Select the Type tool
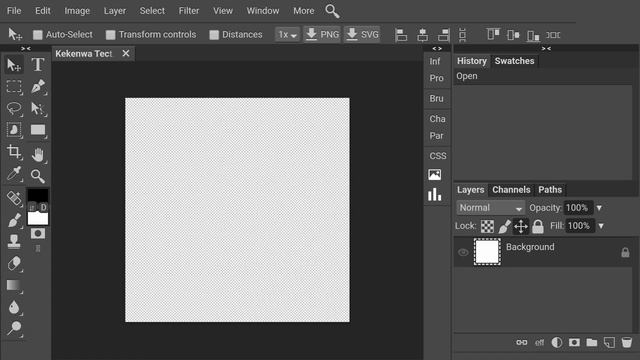This screenshot has height=360, width=640. point(38,65)
